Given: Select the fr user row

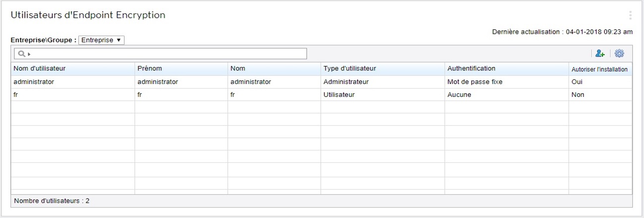Looking at the screenshot, I should pyautogui.click(x=16, y=94).
